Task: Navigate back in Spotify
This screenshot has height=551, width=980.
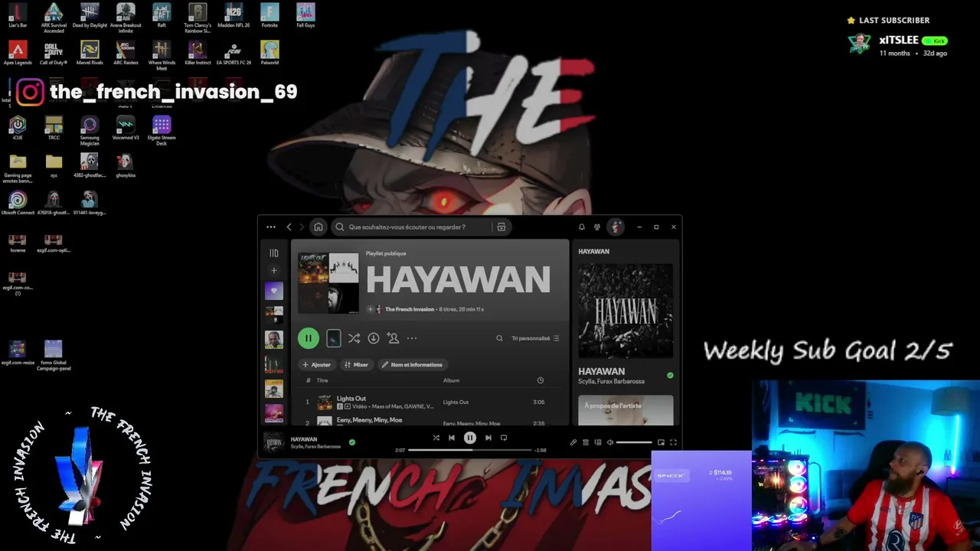Action: coord(289,227)
